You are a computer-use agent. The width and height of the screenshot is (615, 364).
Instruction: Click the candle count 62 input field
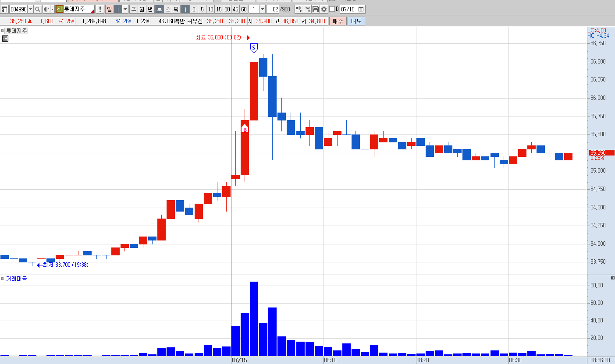click(x=273, y=9)
